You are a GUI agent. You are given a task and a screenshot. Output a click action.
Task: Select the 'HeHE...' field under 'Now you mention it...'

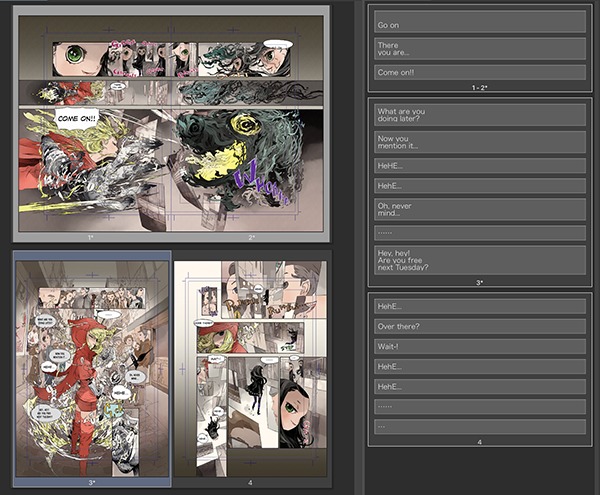tap(480, 166)
